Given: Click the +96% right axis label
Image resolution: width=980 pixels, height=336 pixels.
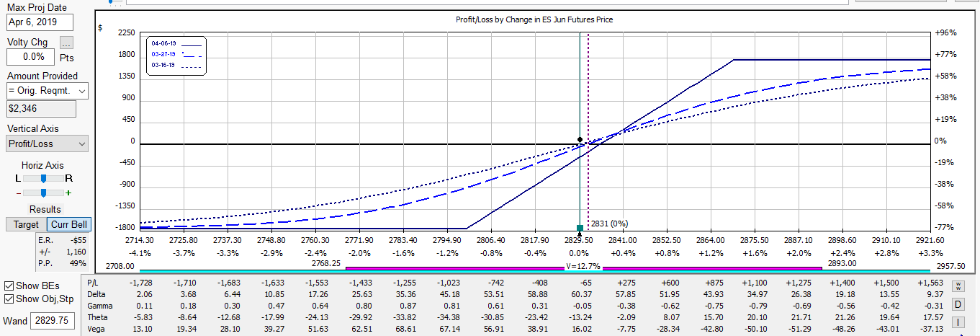Looking at the screenshot, I should (x=945, y=33).
